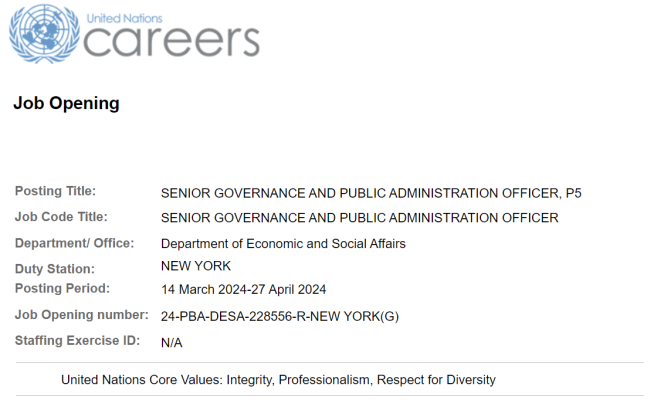The width and height of the screenshot is (664, 400).
Task: Click the 'Posting Period:' label
Action: click(62, 288)
